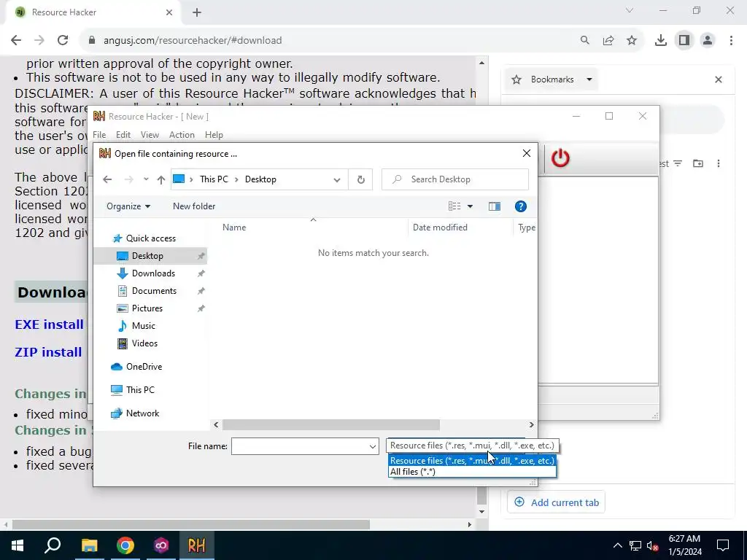Screen dimensions: 747x560
Task: Choose the All files (*.*) filter option
Action: coord(472,472)
